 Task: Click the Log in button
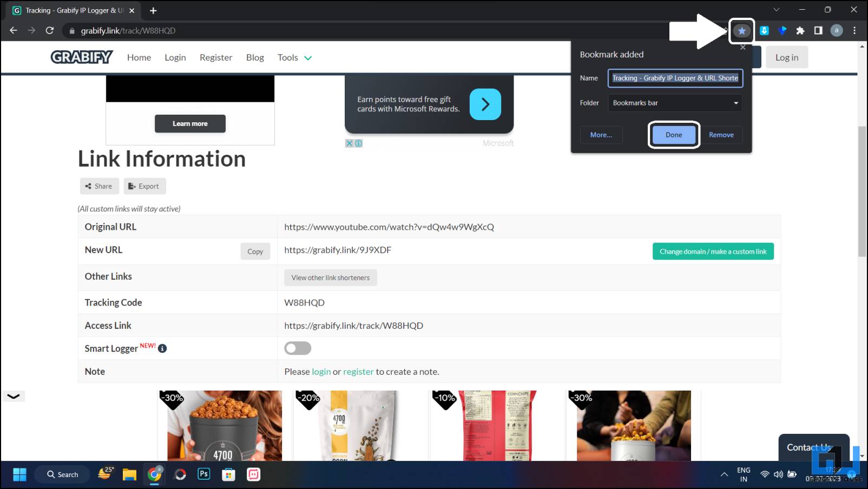787,57
